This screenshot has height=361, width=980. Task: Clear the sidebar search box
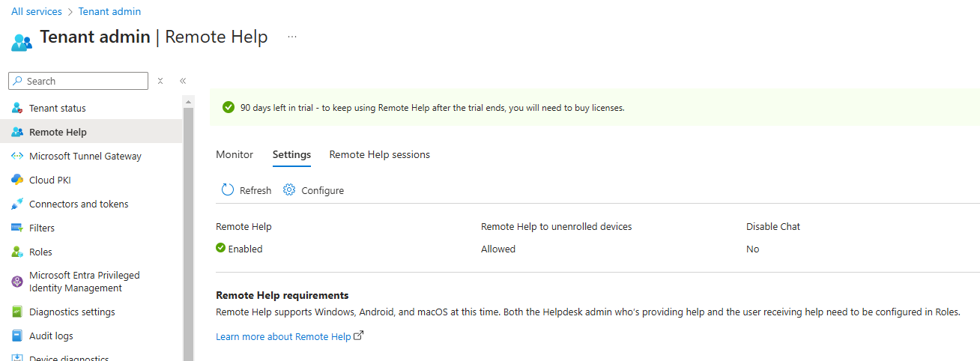coord(160,81)
